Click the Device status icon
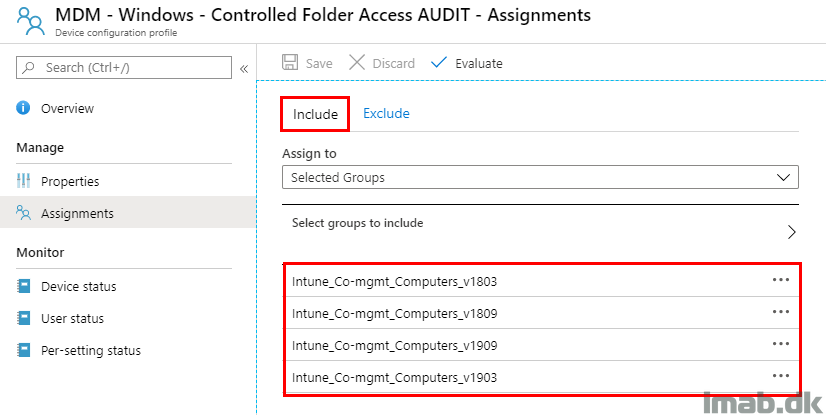The image size is (826, 415). (24, 287)
